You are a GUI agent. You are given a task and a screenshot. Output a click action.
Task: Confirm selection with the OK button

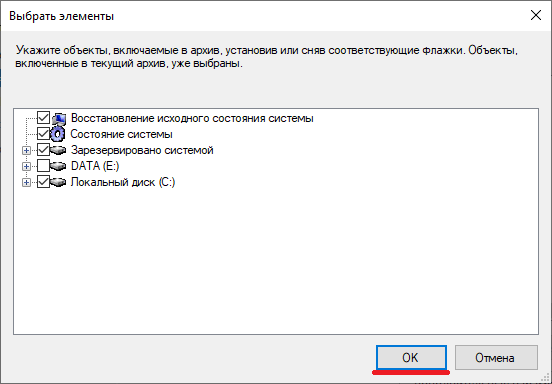411,358
